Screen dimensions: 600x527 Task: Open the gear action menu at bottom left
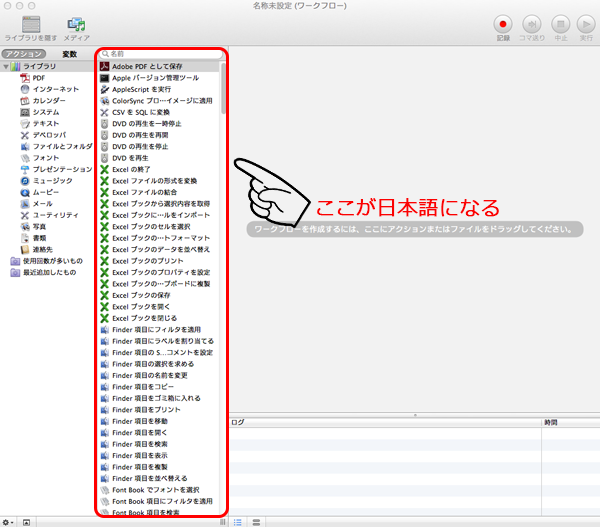(8, 522)
